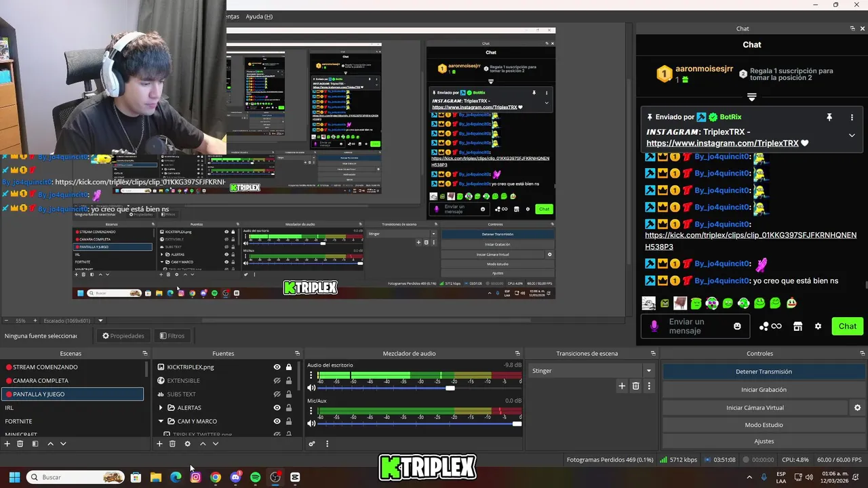Open source Filtros button
The width and height of the screenshot is (868, 488).
click(x=172, y=335)
